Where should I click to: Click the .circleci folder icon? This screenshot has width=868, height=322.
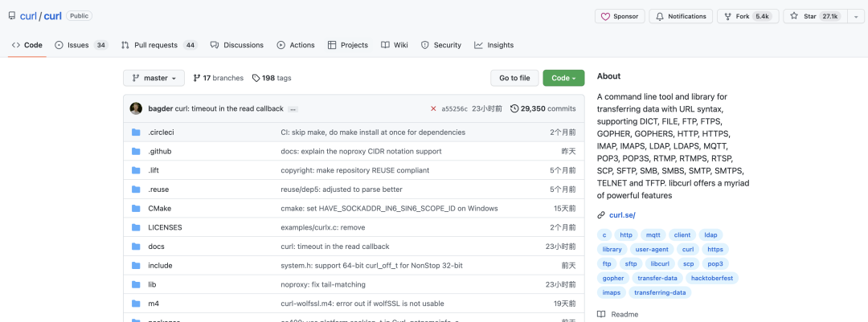click(x=136, y=132)
